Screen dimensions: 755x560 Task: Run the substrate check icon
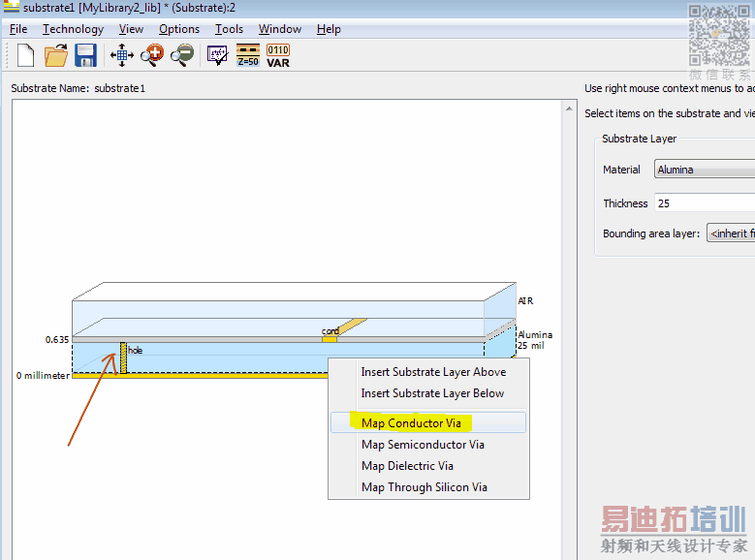tap(218, 55)
